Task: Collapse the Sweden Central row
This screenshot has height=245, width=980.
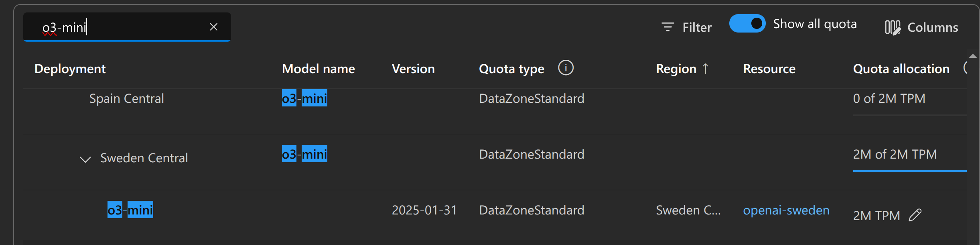Action: tap(85, 159)
